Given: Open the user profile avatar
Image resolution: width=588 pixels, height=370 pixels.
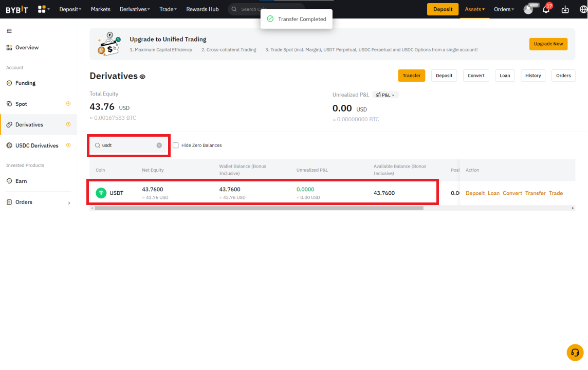Looking at the screenshot, I should [x=528, y=9].
